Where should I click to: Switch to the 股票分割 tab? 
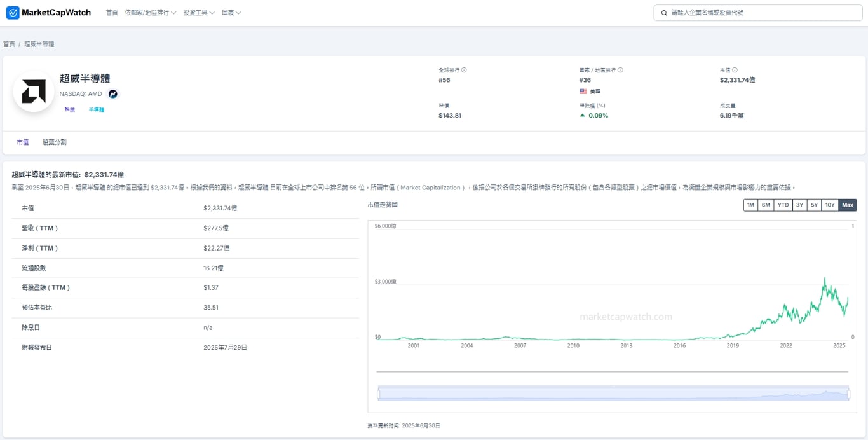55,142
